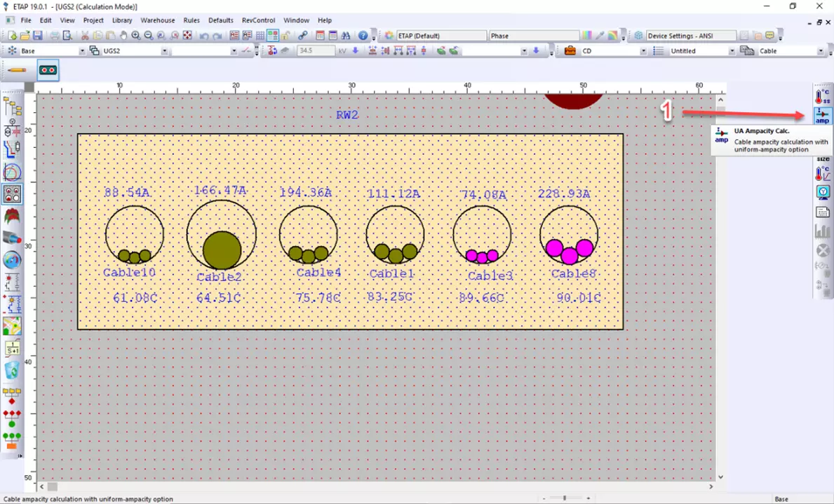
Task: Select the Pan hand tool
Action: (x=123, y=35)
